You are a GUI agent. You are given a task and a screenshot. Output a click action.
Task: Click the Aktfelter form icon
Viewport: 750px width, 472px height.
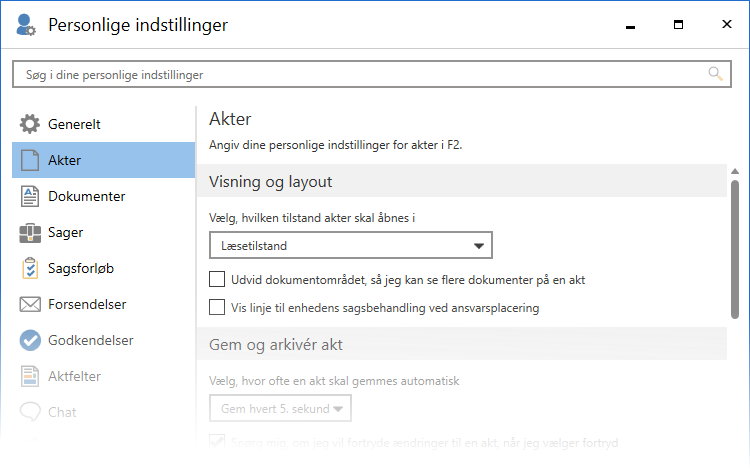pyautogui.click(x=30, y=377)
